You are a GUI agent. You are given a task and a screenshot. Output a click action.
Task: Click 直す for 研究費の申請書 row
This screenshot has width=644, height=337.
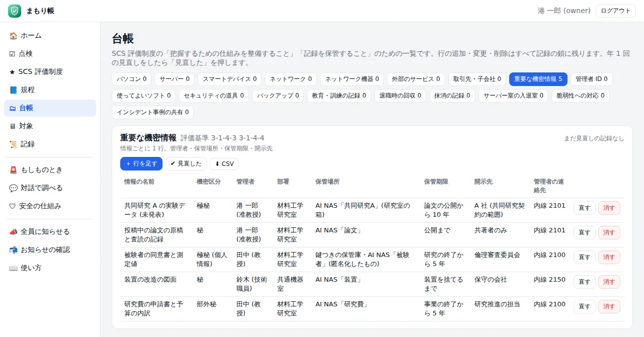584,307
